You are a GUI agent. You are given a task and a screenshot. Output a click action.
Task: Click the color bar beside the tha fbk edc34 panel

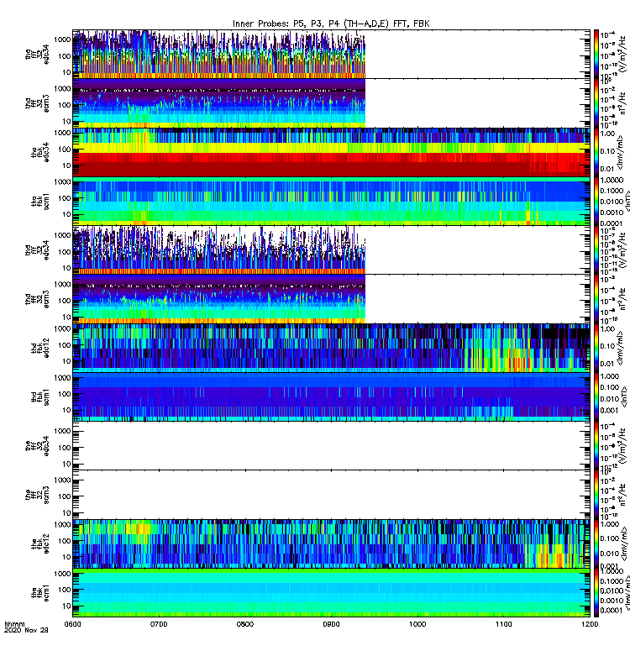[x=596, y=152]
